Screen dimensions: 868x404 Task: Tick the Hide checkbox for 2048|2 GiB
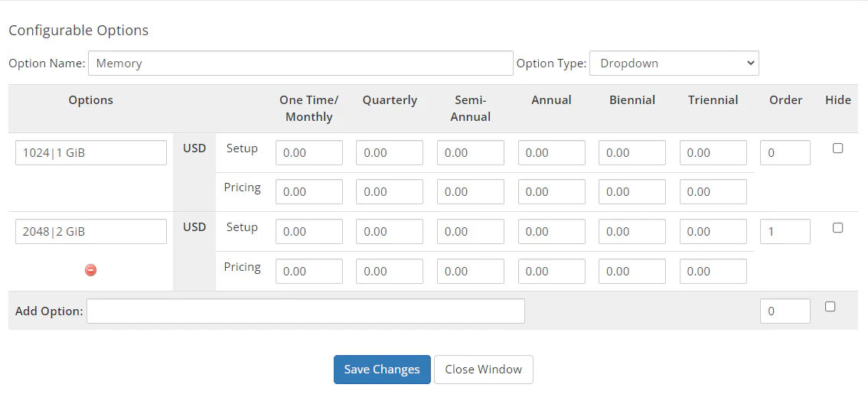tap(837, 227)
